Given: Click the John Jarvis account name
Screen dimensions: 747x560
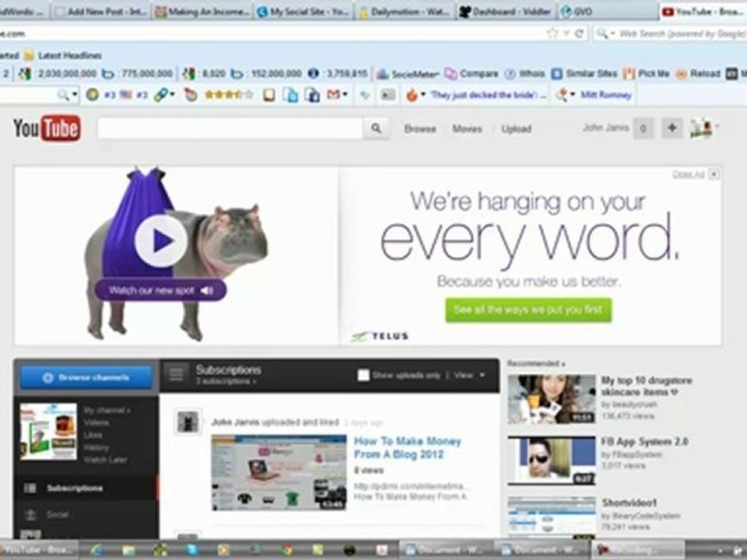Looking at the screenshot, I should coord(605,128).
